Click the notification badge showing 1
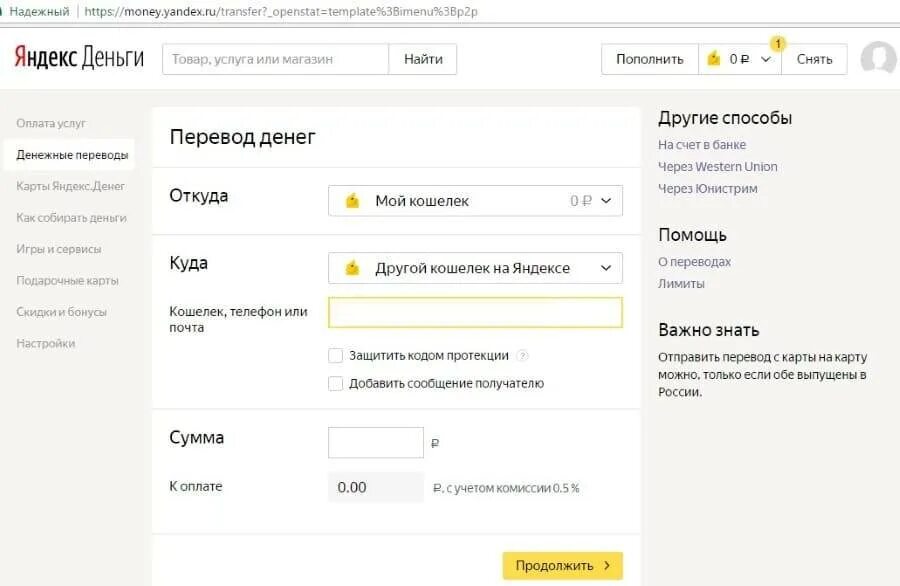 (778, 44)
